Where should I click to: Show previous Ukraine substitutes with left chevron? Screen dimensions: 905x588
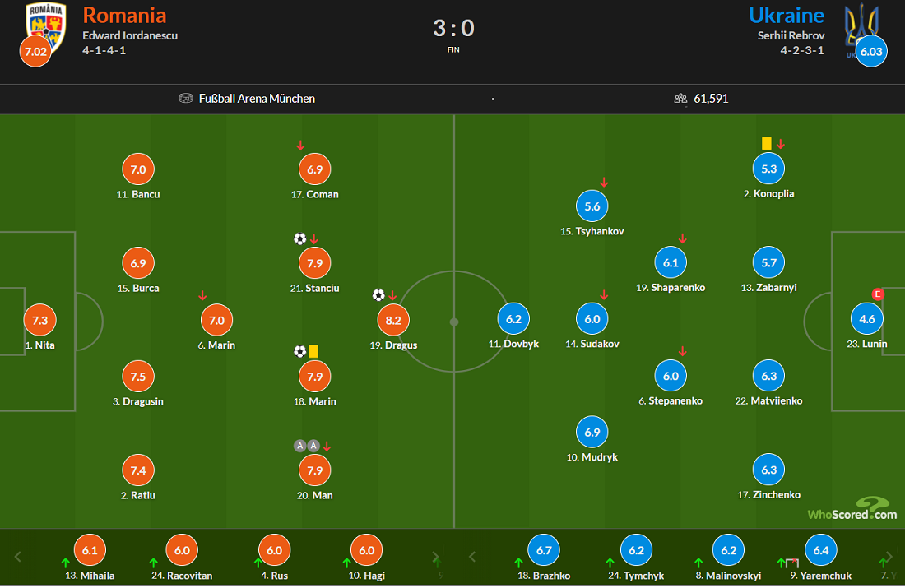point(472,557)
